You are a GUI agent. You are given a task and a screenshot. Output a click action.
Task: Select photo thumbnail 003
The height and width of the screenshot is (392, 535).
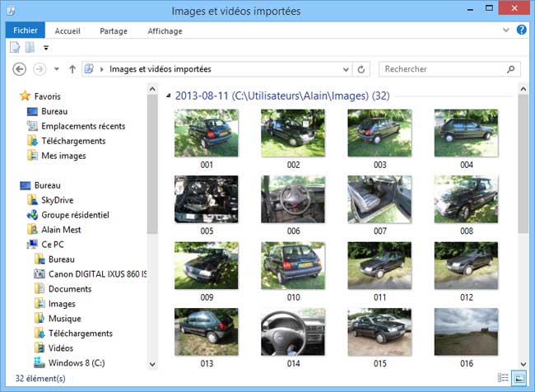[x=379, y=133]
